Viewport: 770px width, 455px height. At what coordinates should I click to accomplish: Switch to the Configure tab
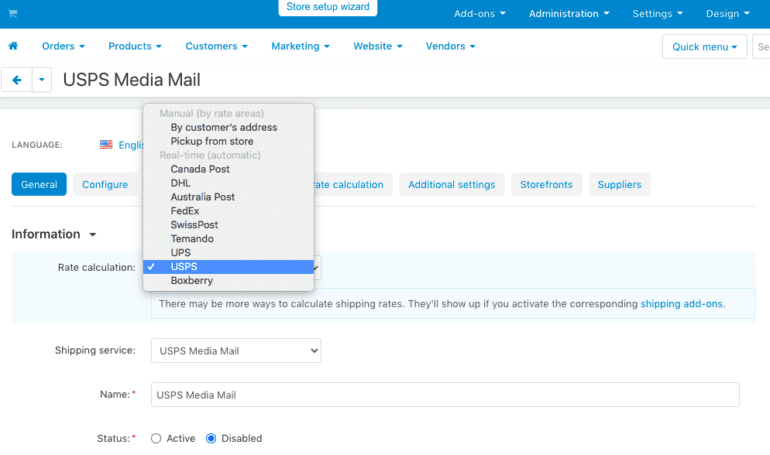pos(105,185)
